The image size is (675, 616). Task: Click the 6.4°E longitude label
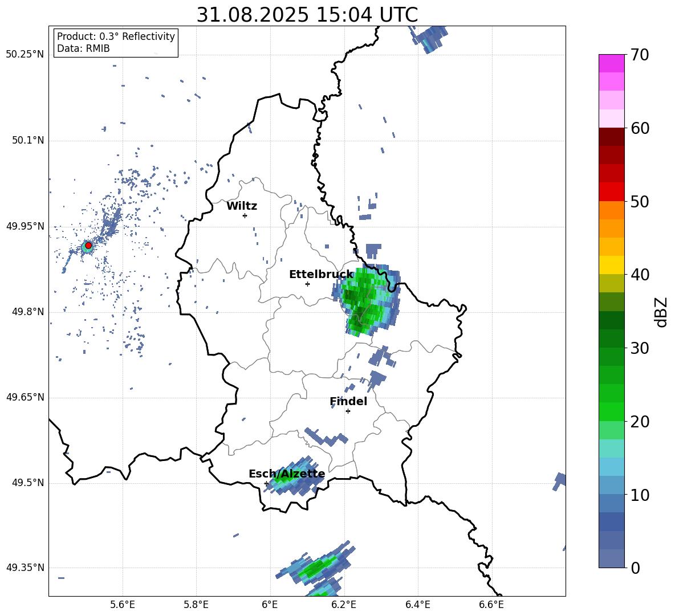tap(417, 605)
